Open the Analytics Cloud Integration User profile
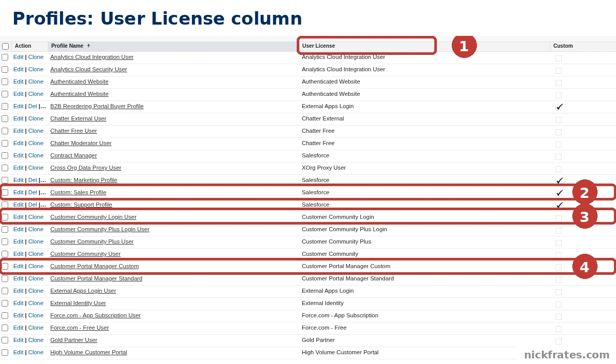The image size is (616, 364). (x=92, y=57)
